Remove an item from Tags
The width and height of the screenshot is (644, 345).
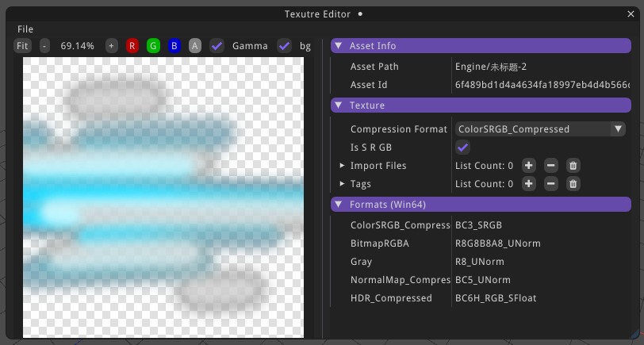pos(550,183)
